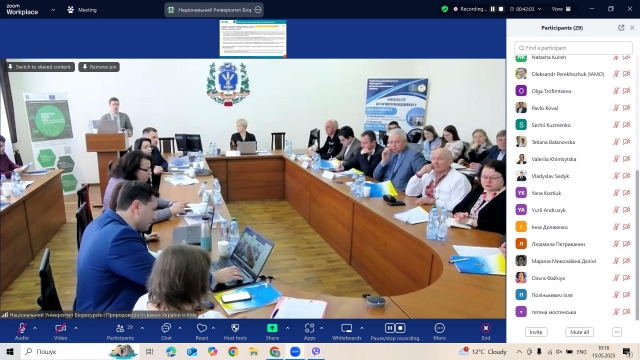The width and height of the screenshot is (640, 360).
Task: Open the Meeting menu in title bar
Action: 82,10
